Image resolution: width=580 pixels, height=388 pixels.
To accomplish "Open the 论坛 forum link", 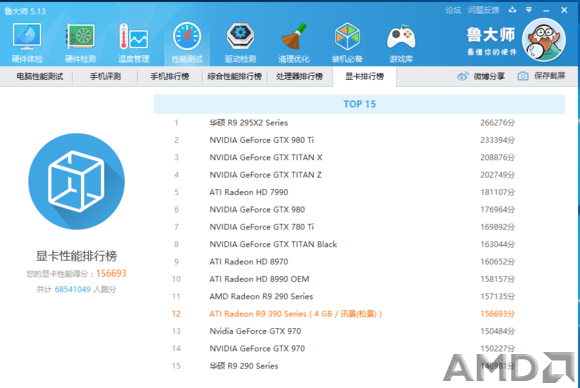I will (x=453, y=10).
